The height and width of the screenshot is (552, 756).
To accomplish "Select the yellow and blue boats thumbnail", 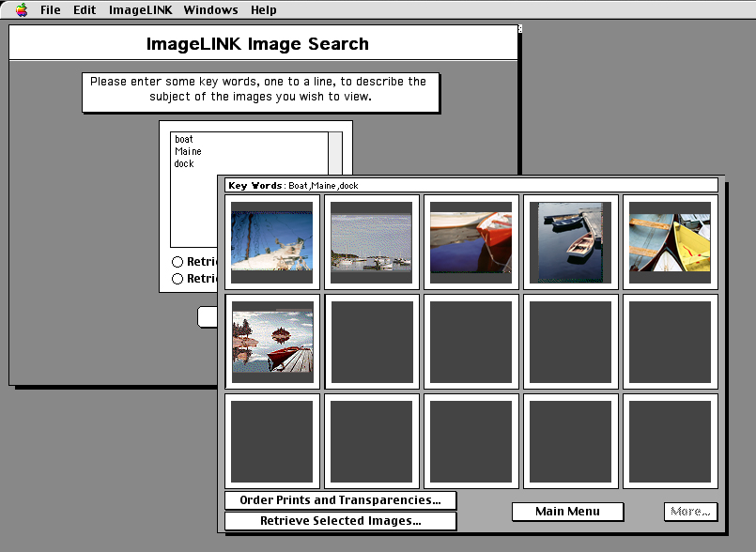I will click(670, 241).
